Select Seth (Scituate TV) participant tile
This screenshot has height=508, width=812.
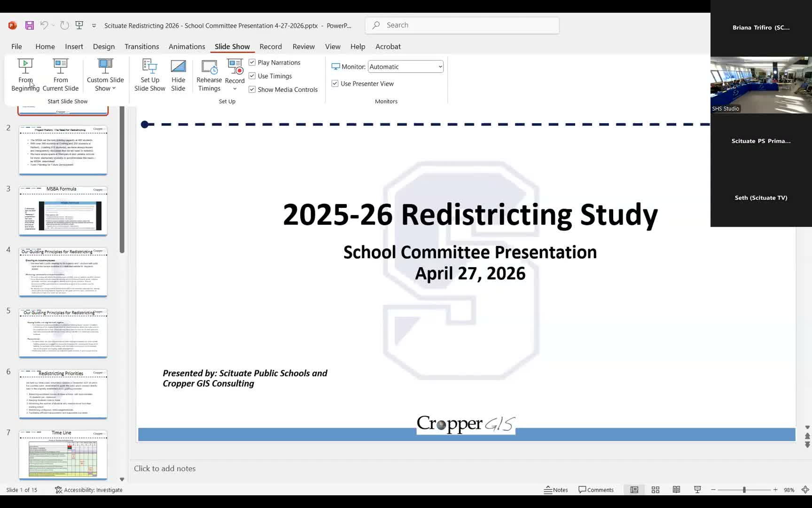[761, 198]
